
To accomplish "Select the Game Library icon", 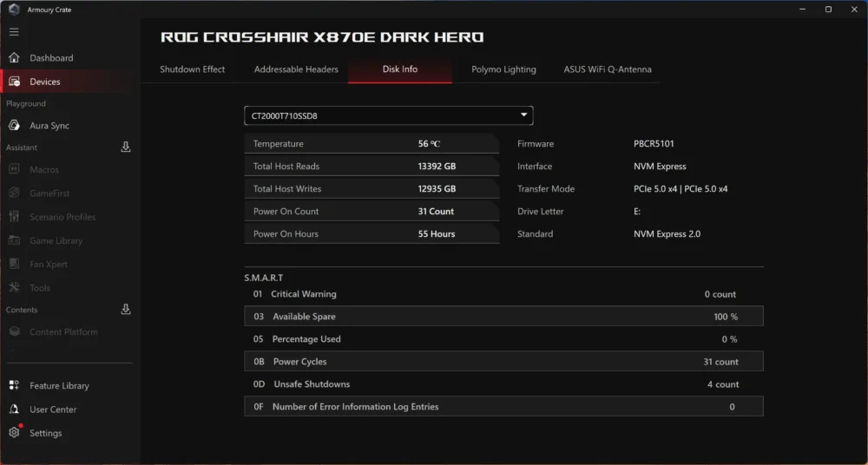I will (15, 240).
